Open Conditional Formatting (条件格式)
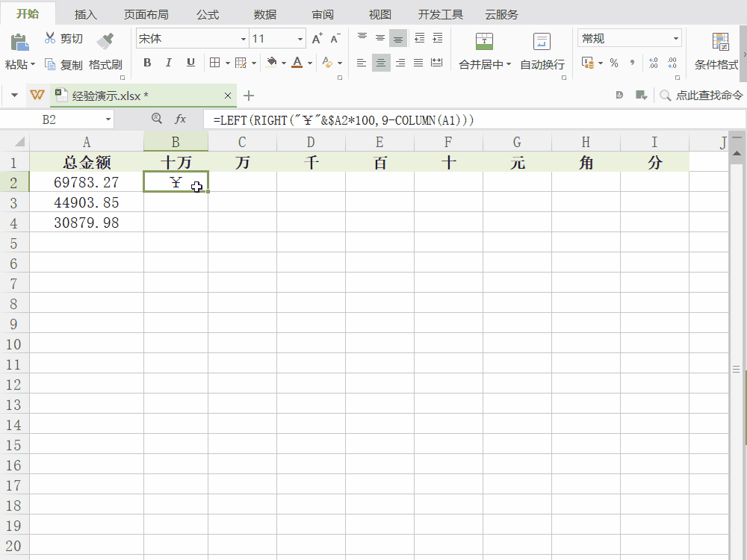 pos(720,42)
